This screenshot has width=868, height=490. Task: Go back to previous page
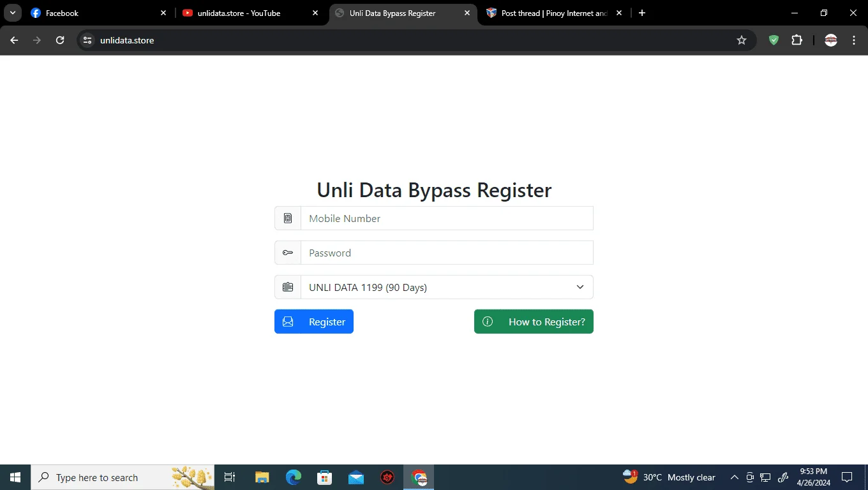coord(14,40)
